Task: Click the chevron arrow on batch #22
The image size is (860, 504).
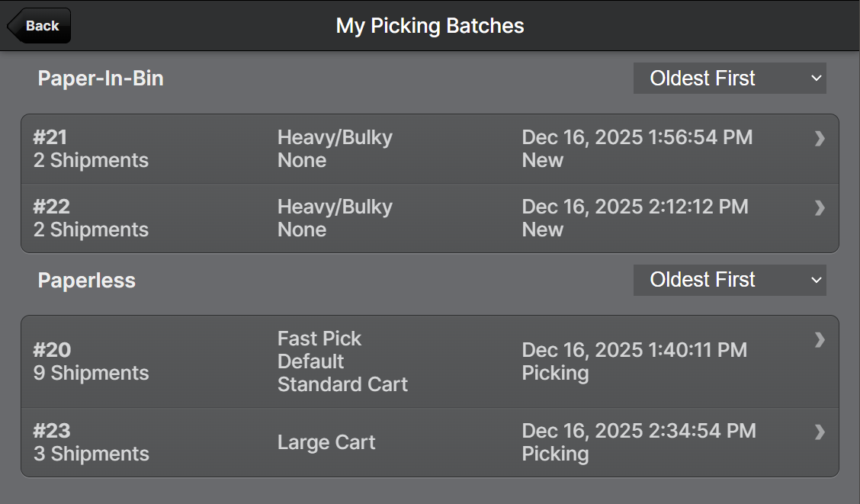Action: click(820, 207)
